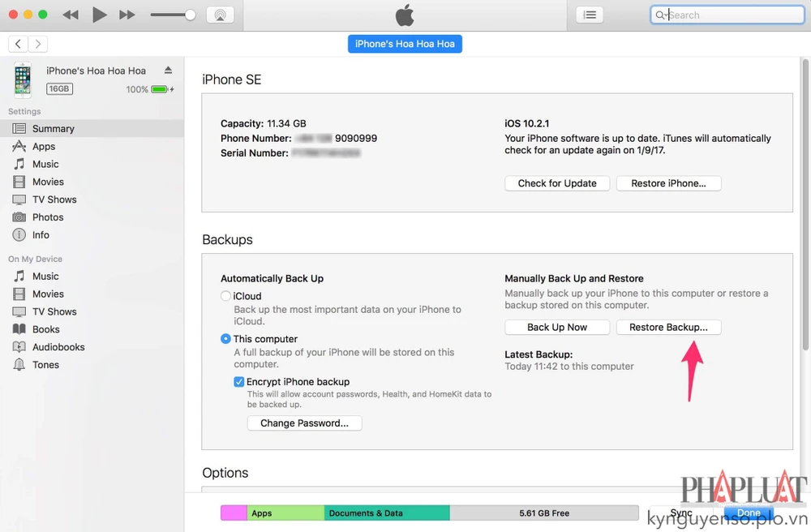The width and height of the screenshot is (811, 532).
Task: Click the Apps segment in storage bar
Action: point(285,513)
